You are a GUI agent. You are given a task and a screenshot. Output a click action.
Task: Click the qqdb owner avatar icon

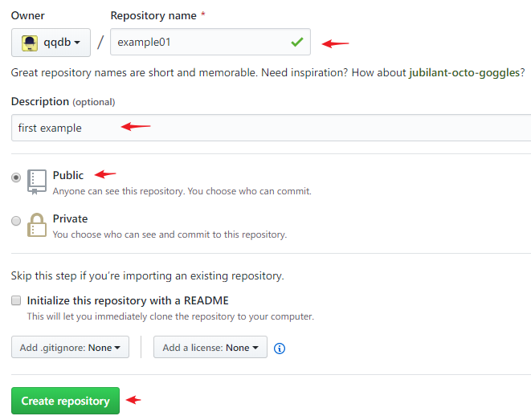point(30,43)
